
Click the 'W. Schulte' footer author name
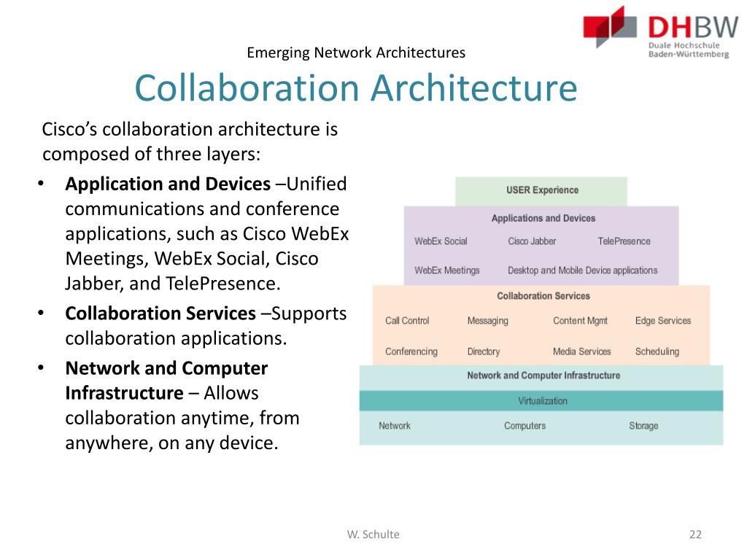pos(373,534)
